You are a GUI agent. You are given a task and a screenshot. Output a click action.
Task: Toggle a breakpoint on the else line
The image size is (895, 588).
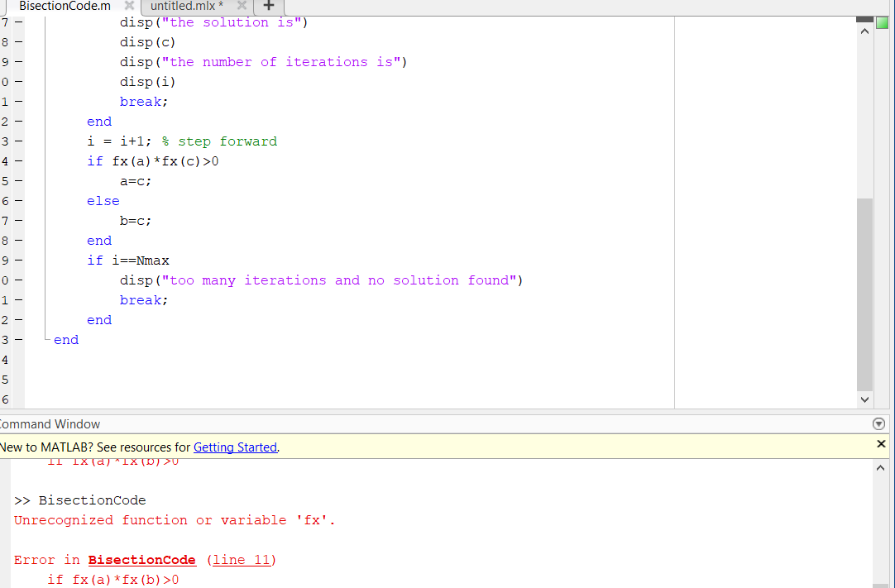click(x=17, y=200)
